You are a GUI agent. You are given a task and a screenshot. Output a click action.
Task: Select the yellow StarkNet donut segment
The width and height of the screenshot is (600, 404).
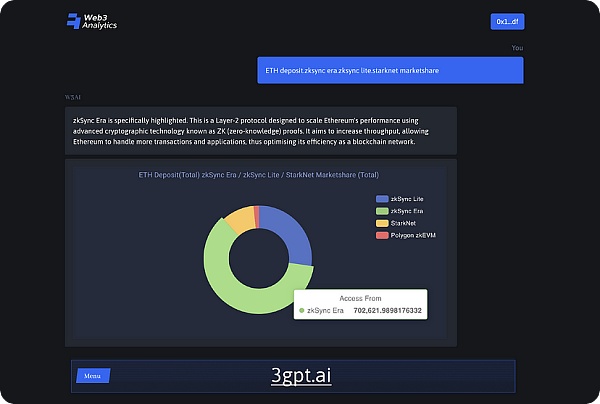pyautogui.click(x=238, y=217)
